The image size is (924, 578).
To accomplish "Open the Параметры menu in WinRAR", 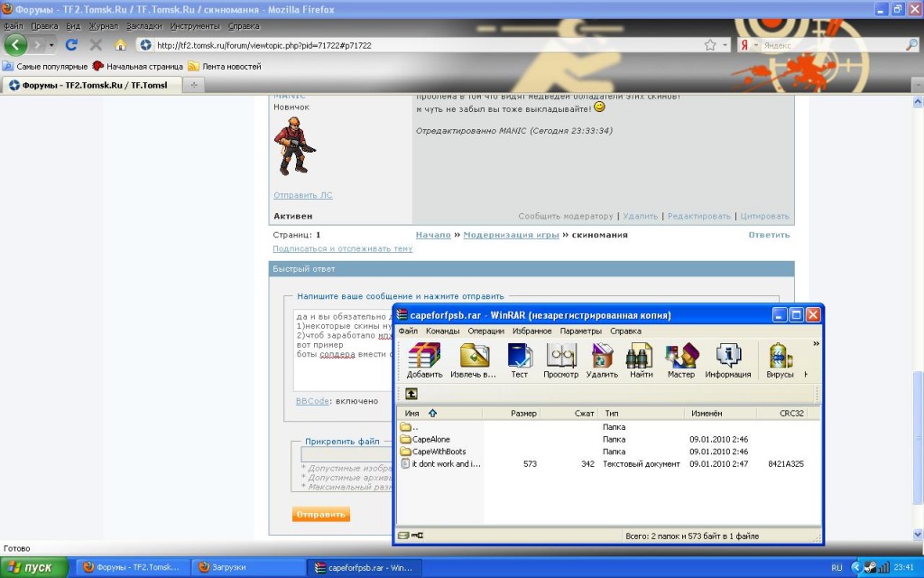I will (581, 331).
